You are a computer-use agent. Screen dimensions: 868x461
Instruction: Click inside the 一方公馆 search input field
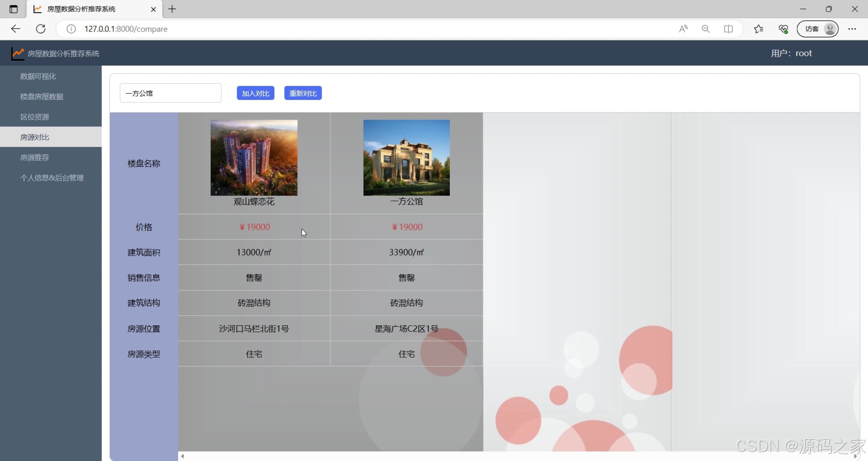pyautogui.click(x=170, y=93)
